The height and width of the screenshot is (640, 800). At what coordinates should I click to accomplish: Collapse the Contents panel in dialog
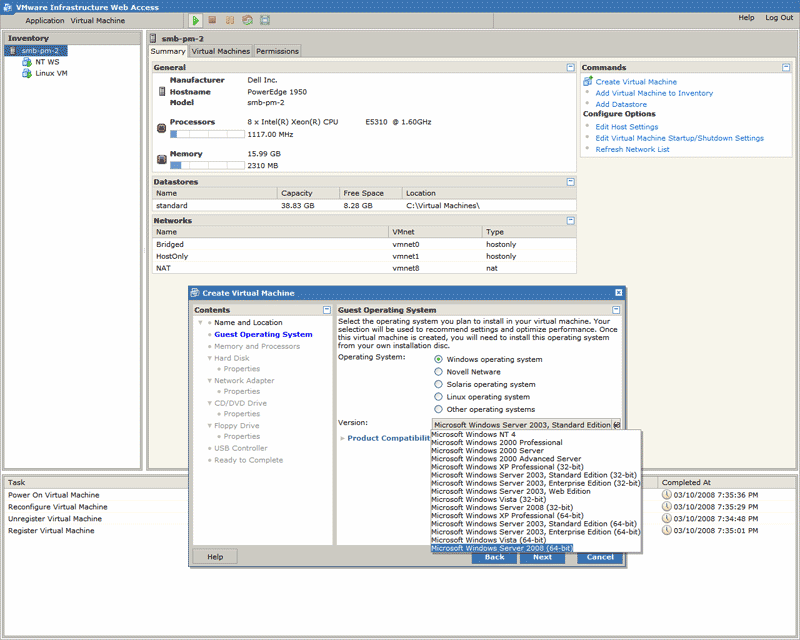327,310
